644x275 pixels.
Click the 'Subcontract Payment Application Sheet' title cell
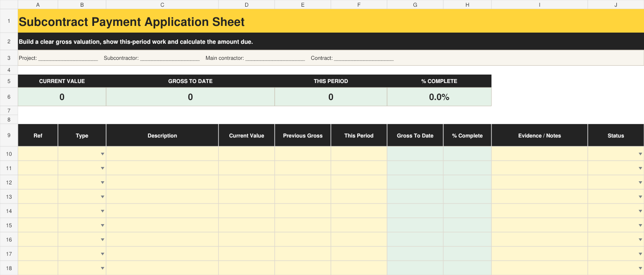click(x=331, y=21)
